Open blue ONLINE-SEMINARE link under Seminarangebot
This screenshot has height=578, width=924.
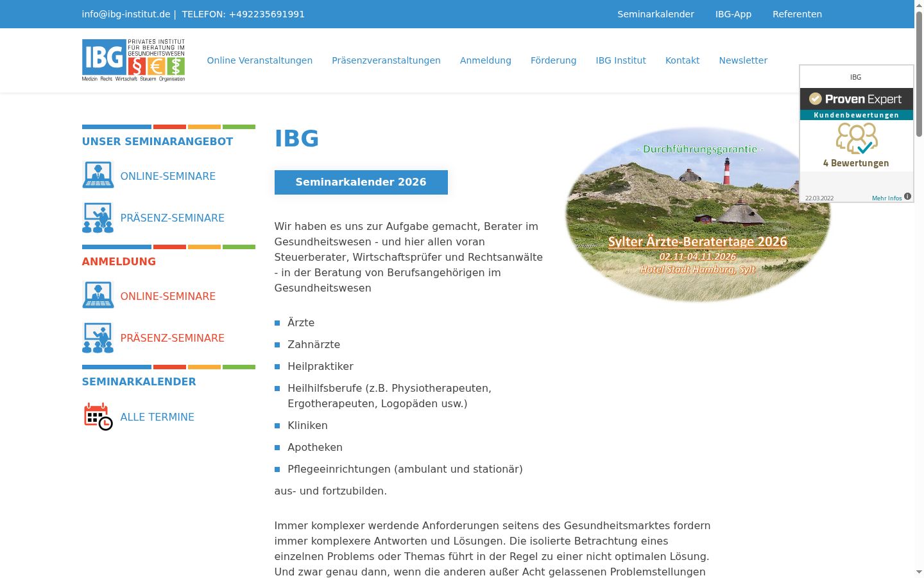pos(168,176)
